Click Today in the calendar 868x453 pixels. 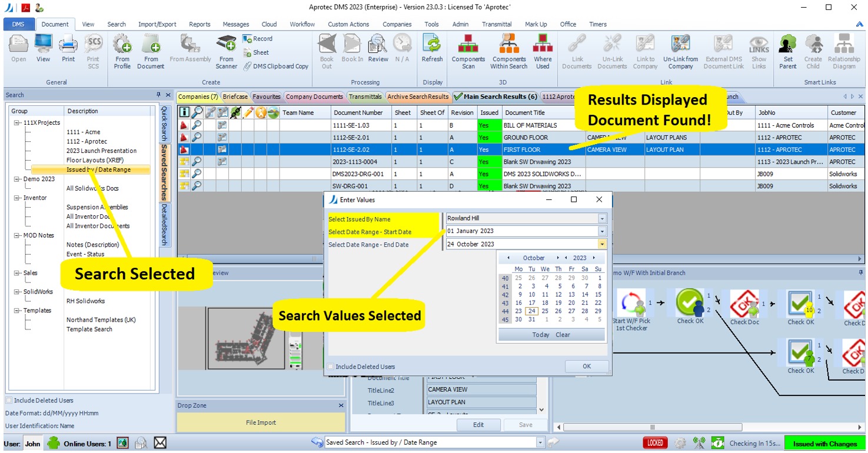click(x=540, y=335)
